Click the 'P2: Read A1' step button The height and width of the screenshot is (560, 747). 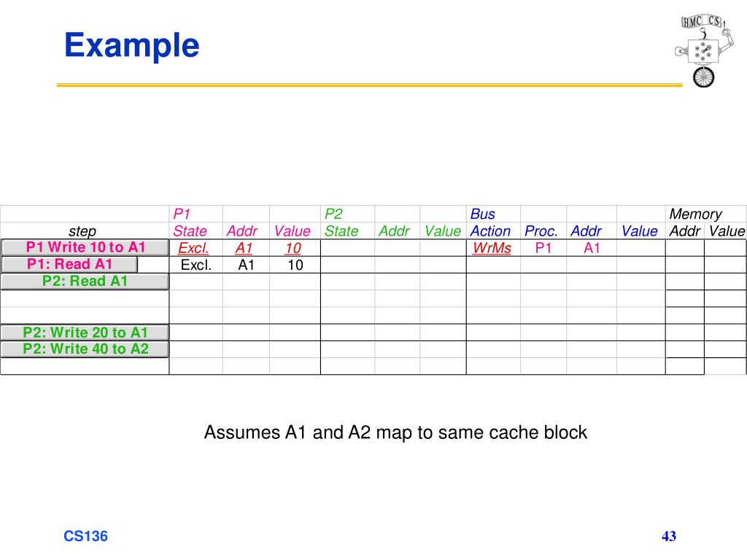click(x=85, y=281)
